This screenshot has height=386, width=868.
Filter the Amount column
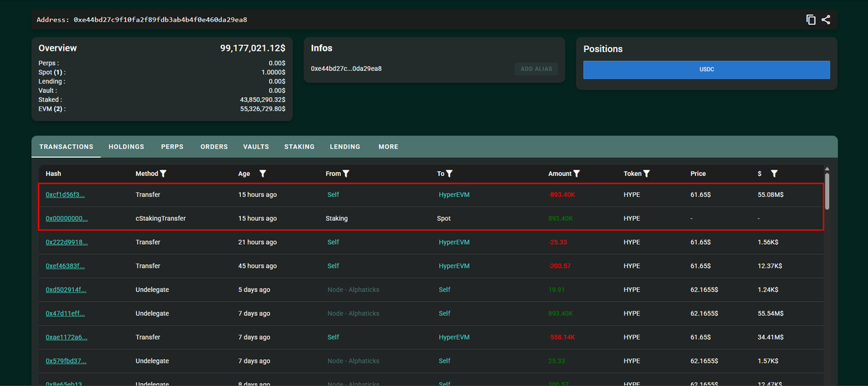pyautogui.click(x=577, y=174)
